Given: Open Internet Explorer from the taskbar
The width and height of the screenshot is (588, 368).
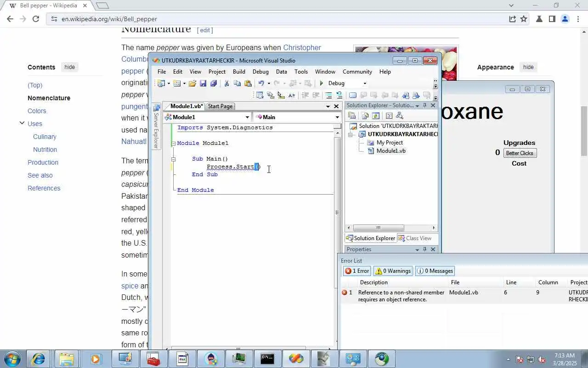Looking at the screenshot, I should click(x=38, y=359).
